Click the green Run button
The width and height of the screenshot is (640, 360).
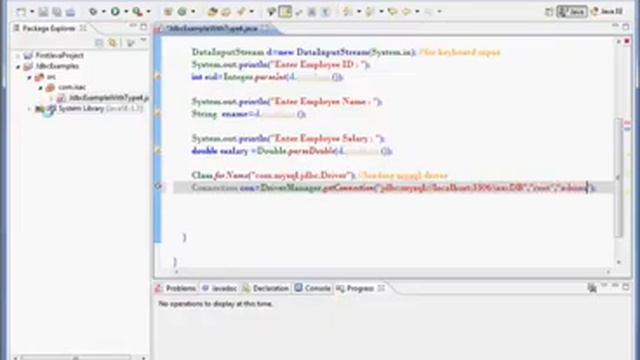coord(115,12)
